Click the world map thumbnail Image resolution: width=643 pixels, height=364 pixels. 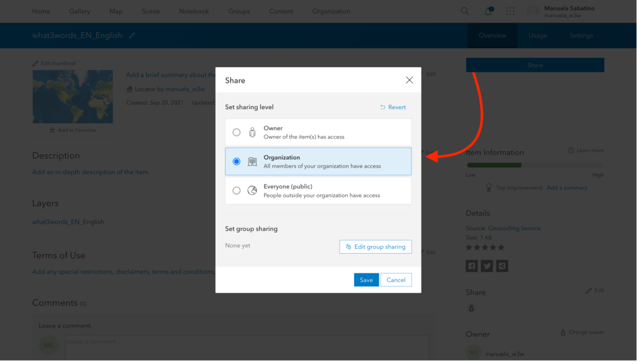74,97
